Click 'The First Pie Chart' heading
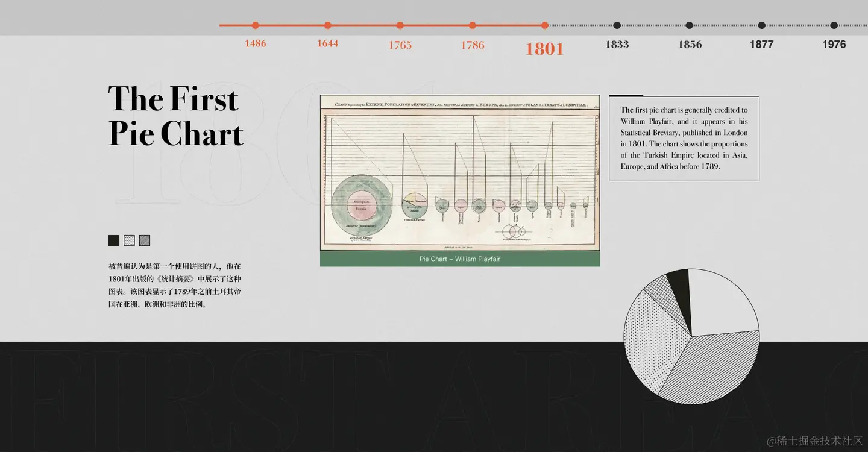The image size is (868, 452). click(x=175, y=116)
